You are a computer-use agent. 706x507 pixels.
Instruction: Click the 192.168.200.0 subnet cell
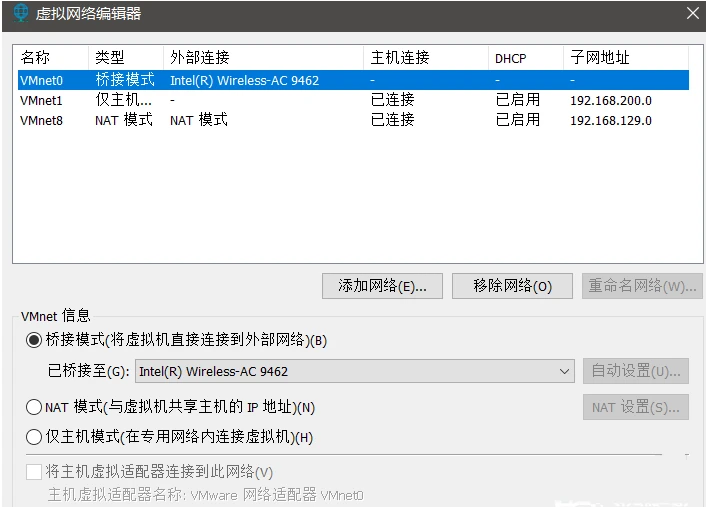pos(611,100)
